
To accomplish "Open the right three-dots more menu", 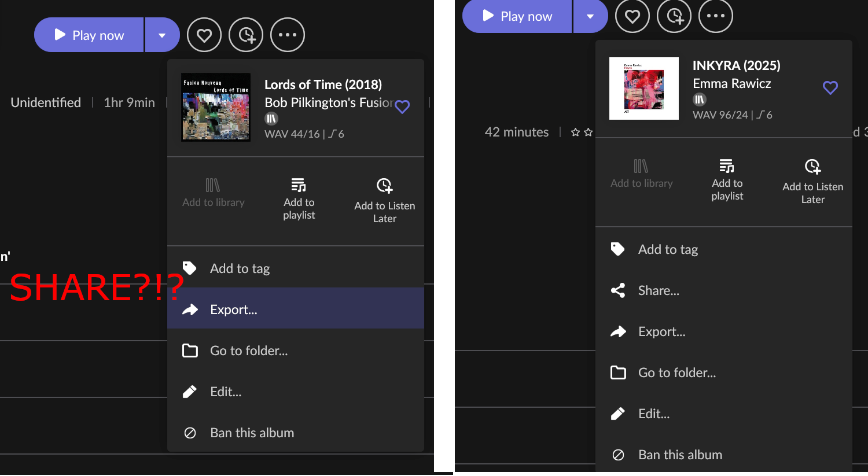I will [716, 16].
